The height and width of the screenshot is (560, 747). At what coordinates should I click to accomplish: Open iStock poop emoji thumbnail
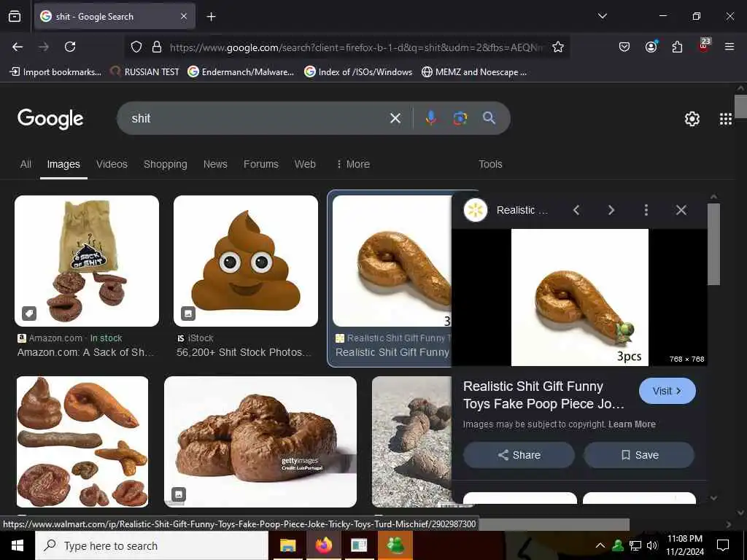pyautogui.click(x=246, y=261)
